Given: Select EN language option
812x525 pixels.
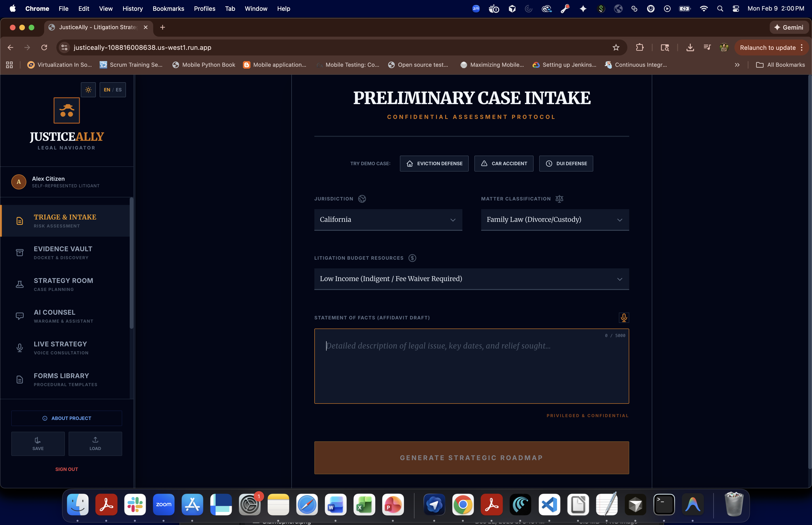Looking at the screenshot, I should pos(107,90).
